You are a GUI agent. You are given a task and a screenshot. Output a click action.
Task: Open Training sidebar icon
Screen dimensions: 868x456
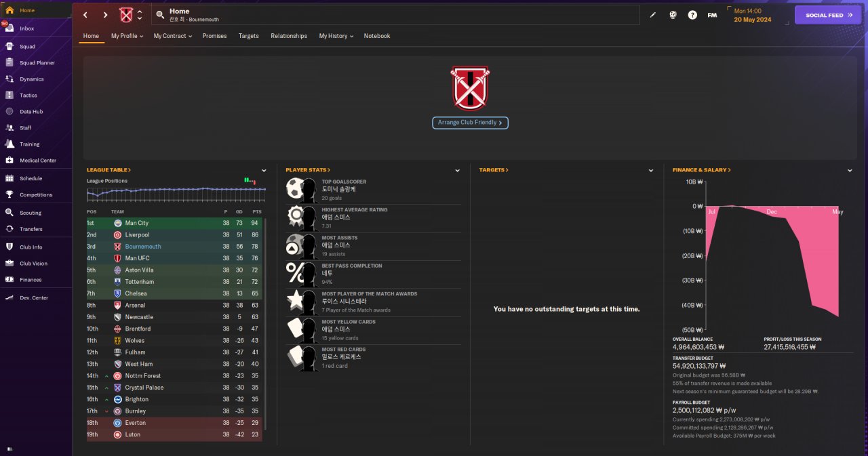9,144
